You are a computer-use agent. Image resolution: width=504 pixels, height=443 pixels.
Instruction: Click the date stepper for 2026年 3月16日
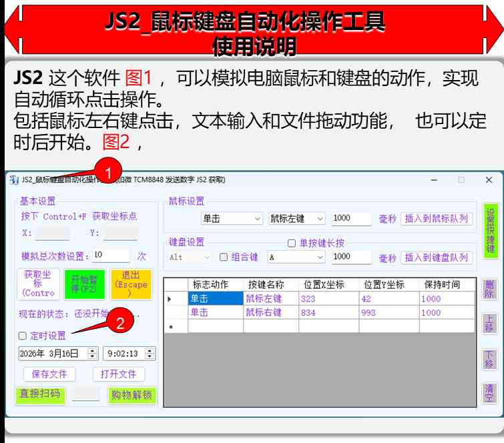tap(92, 354)
